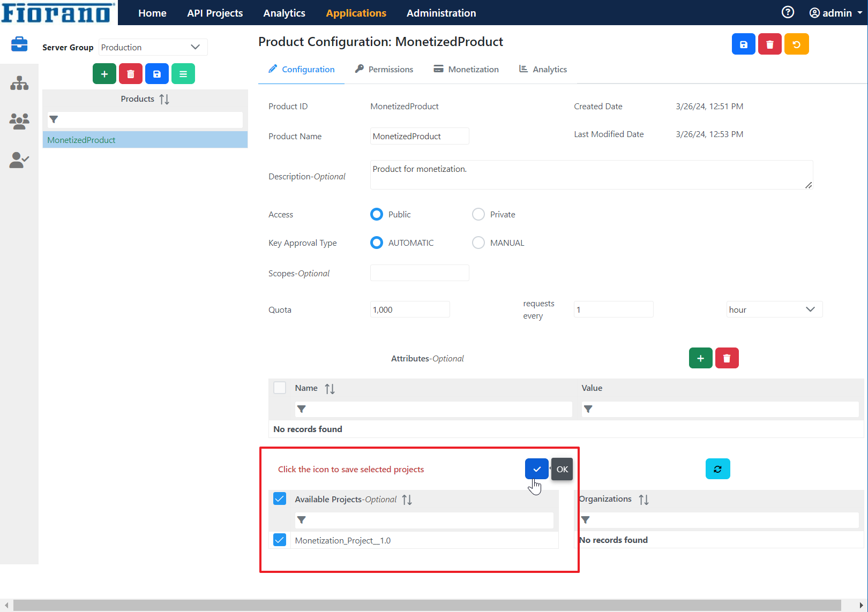Edit the Description text area
The image size is (868, 612).
(592, 175)
